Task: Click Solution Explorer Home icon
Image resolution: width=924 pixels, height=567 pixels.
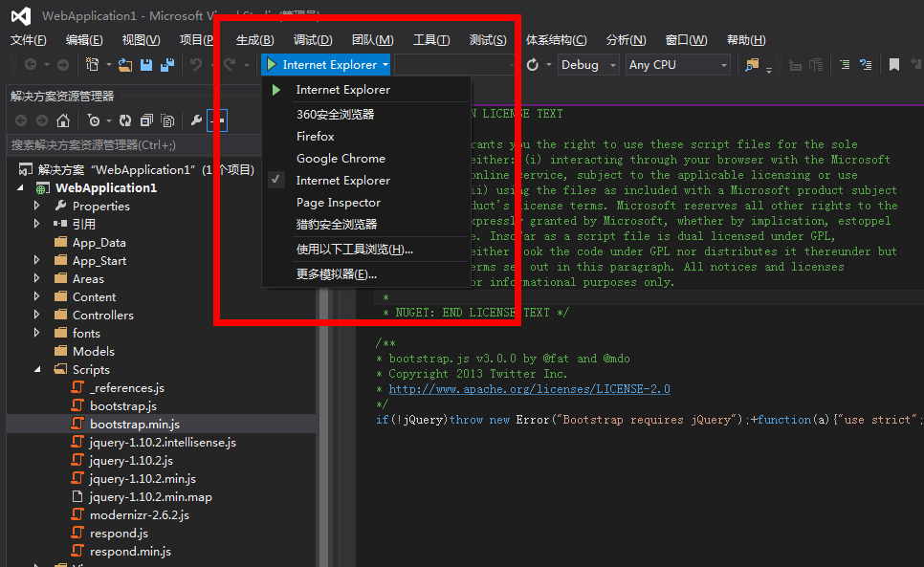Action: click(x=62, y=120)
